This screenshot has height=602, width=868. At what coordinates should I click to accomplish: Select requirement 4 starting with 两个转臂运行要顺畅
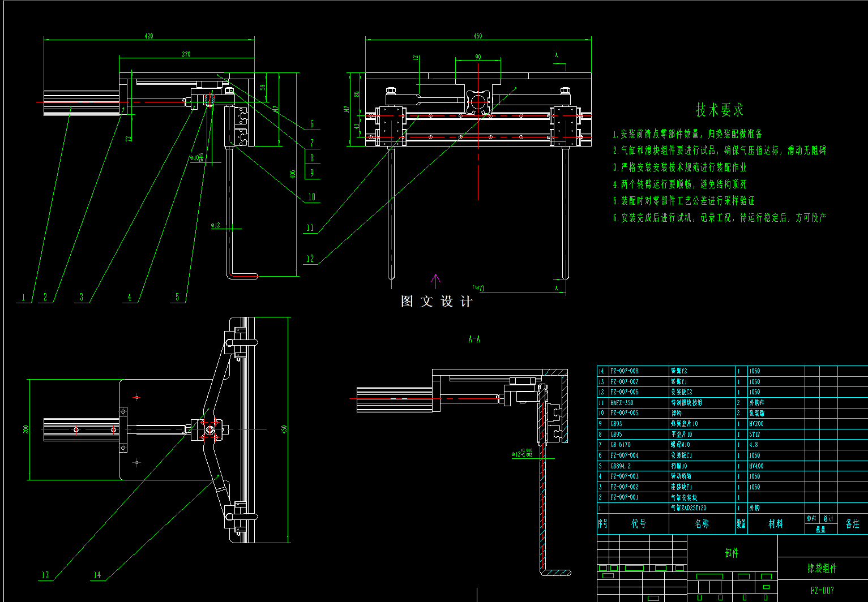coord(679,184)
